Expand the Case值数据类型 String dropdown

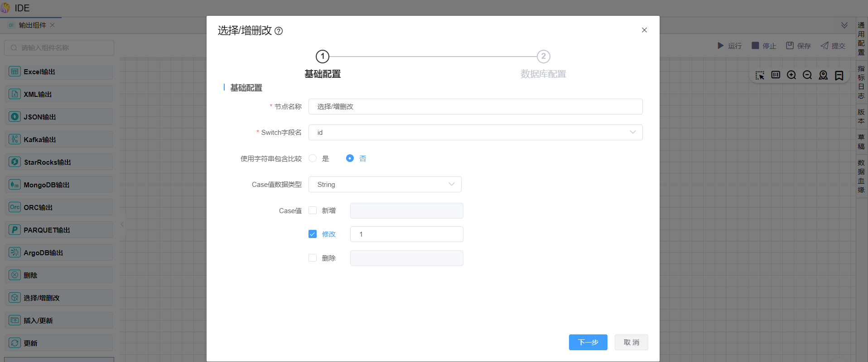coord(385,185)
